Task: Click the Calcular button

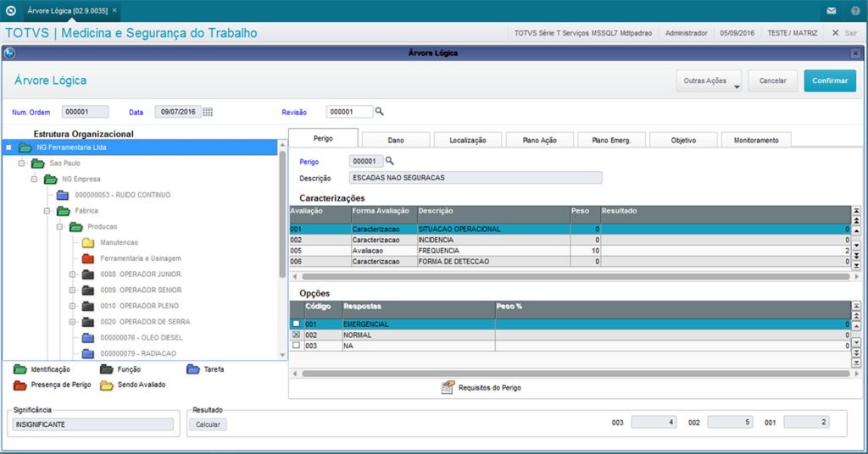Action: pyautogui.click(x=209, y=424)
